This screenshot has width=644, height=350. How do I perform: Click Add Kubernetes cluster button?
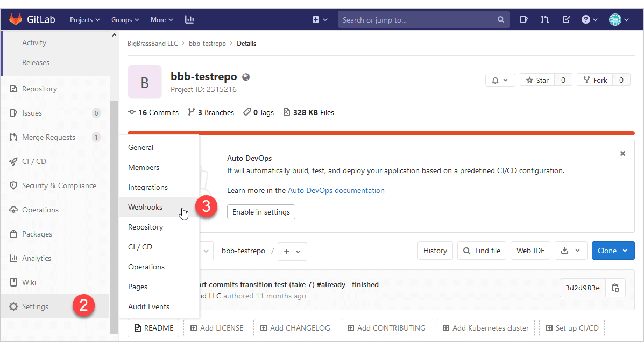click(x=485, y=328)
